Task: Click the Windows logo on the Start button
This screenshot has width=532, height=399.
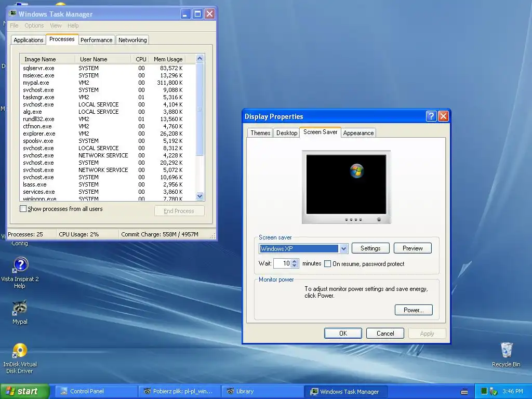Action: [10, 391]
